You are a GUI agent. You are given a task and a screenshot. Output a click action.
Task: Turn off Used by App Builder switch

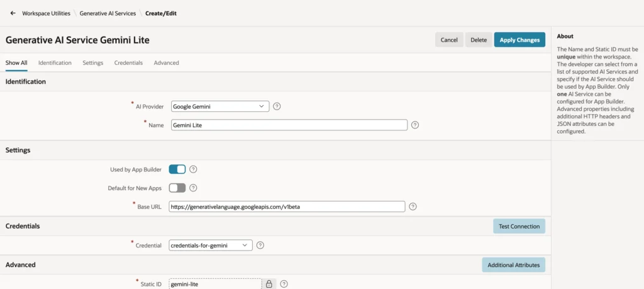[177, 169]
